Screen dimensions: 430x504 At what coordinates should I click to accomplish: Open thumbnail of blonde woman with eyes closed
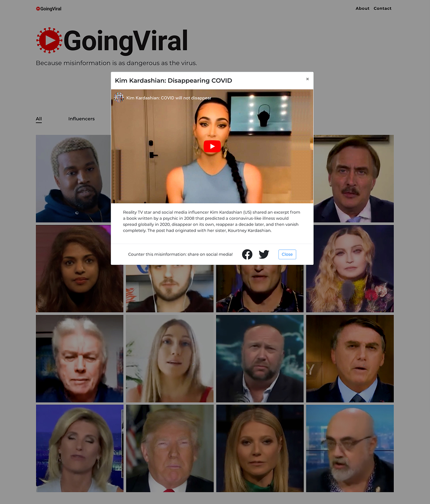80,448
